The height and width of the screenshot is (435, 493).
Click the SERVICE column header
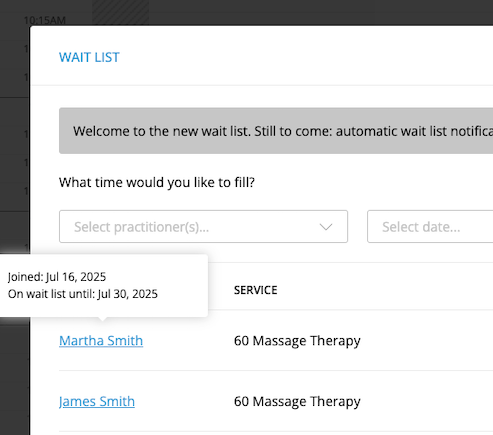pos(255,290)
